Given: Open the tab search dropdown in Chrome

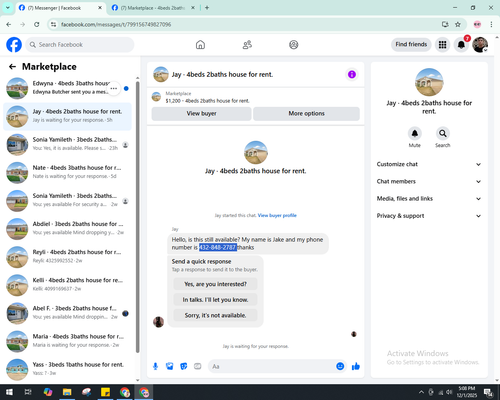Looking at the screenshot, I should click(8, 7).
